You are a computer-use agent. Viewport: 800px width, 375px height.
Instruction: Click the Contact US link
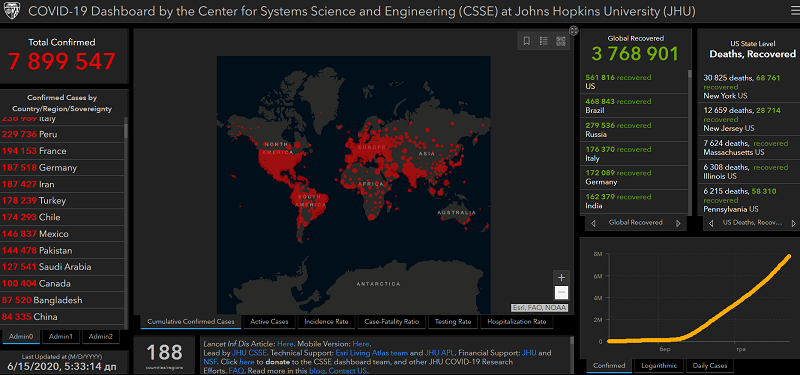[348, 371]
